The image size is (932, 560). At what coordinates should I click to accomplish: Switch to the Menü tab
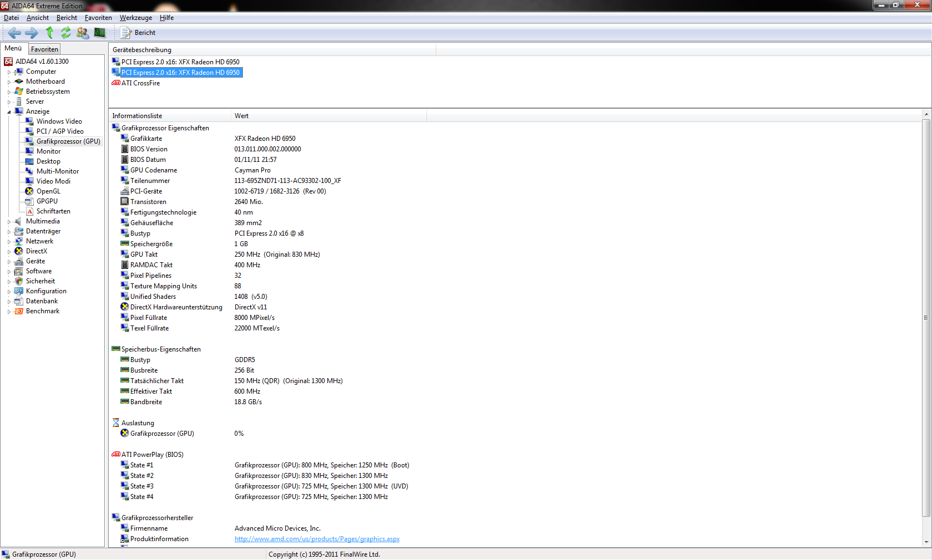(13, 48)
